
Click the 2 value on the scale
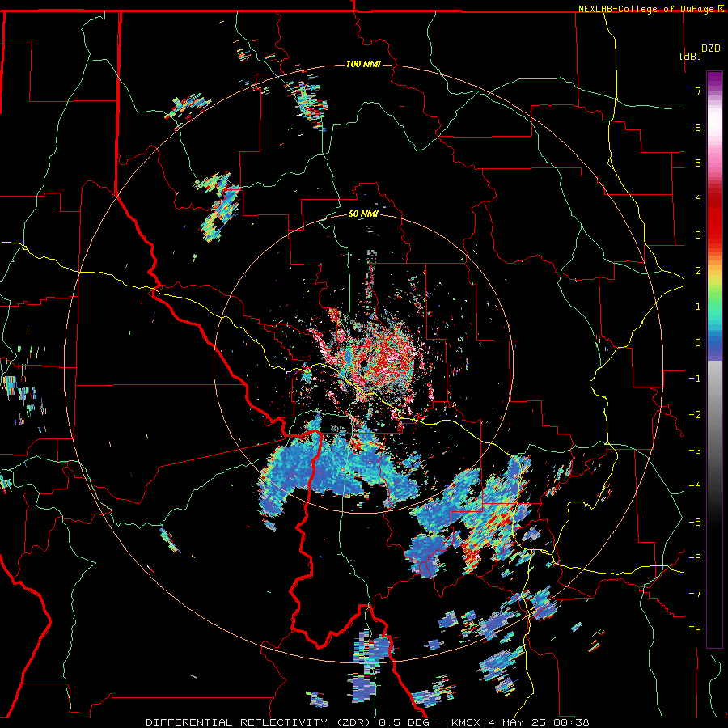(698, 271)
